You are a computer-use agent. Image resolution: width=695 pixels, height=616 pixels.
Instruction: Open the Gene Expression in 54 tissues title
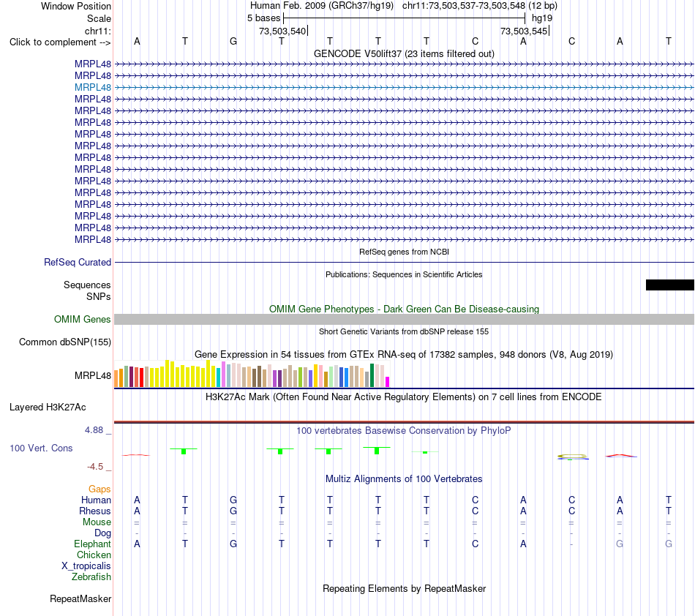[x=404, y=355]
